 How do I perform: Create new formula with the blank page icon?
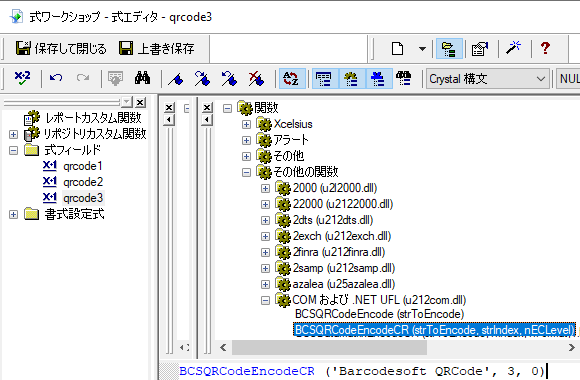click(x=397, y=48)
